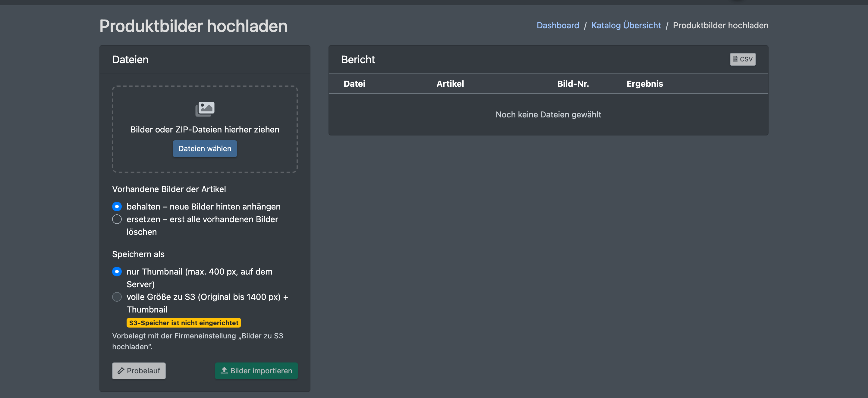Click the Bilder oder ZIP-Dateien hierher ziehen text

(205, 130)
